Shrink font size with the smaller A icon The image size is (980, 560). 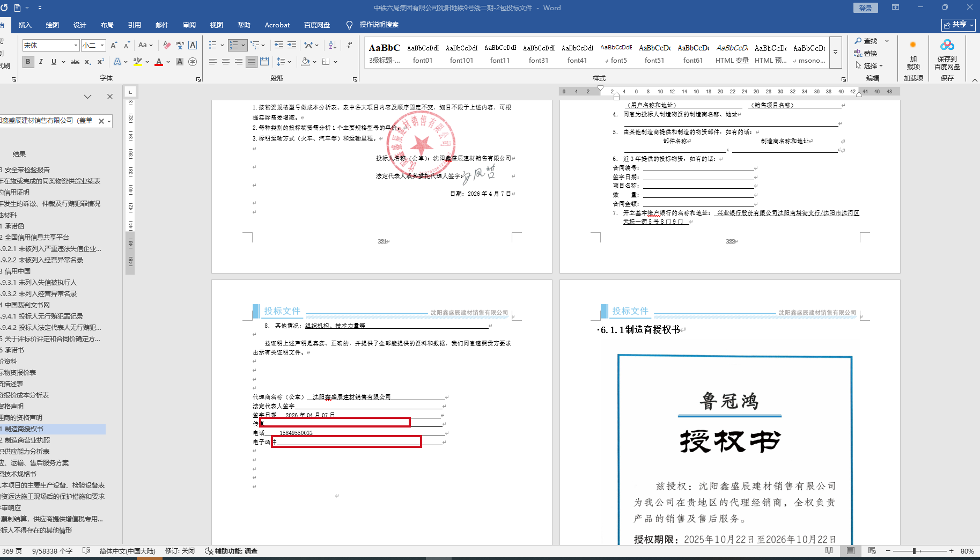pyautogui.click(x=127, y=46)
